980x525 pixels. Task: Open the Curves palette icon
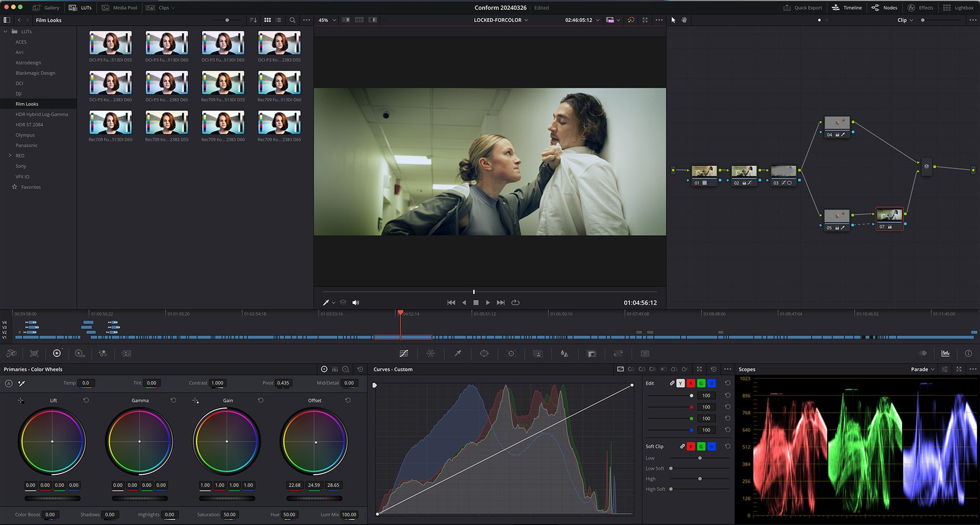point(404,353)
